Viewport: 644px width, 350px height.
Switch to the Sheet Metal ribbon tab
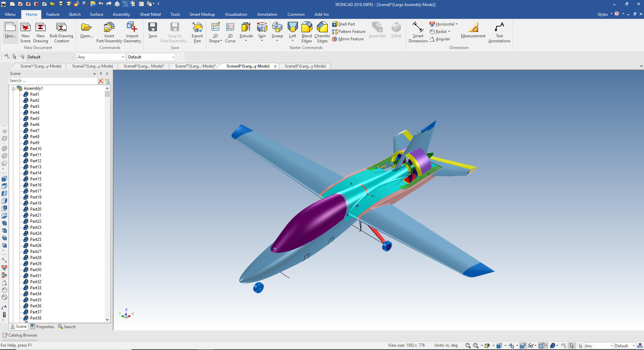tap(150, 14)
